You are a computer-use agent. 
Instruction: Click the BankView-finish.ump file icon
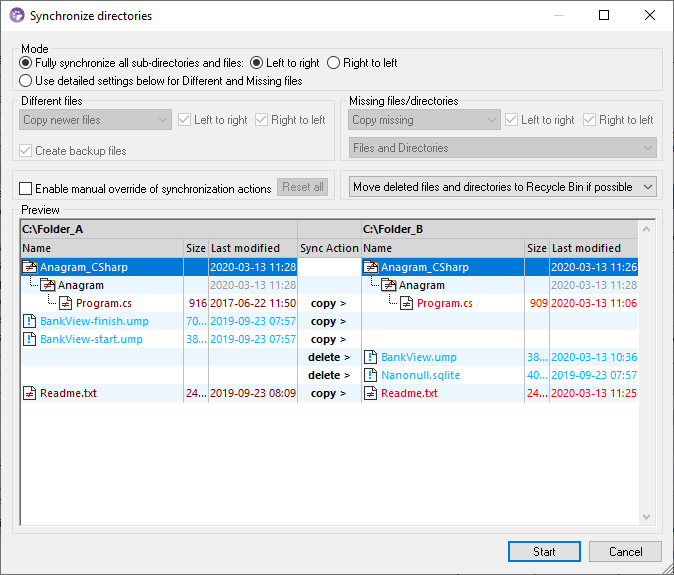[x=30, y=321]
